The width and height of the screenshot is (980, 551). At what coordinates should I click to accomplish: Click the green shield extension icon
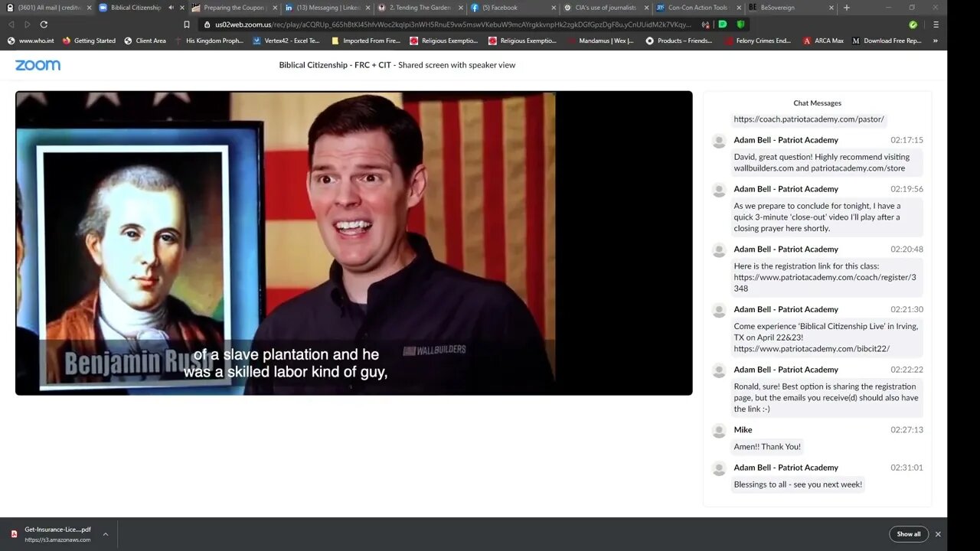(x=740, y=24)
